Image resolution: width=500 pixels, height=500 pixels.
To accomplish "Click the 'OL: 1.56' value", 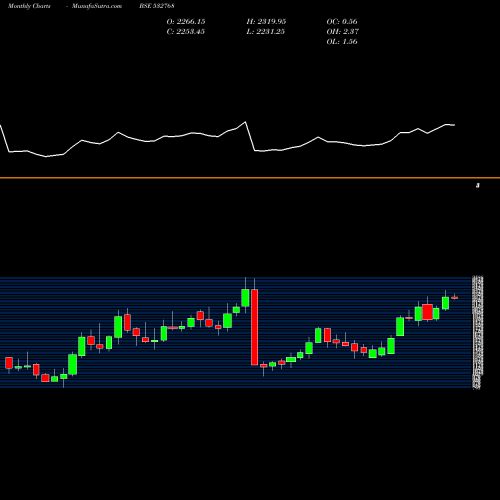I will [342, 41].
